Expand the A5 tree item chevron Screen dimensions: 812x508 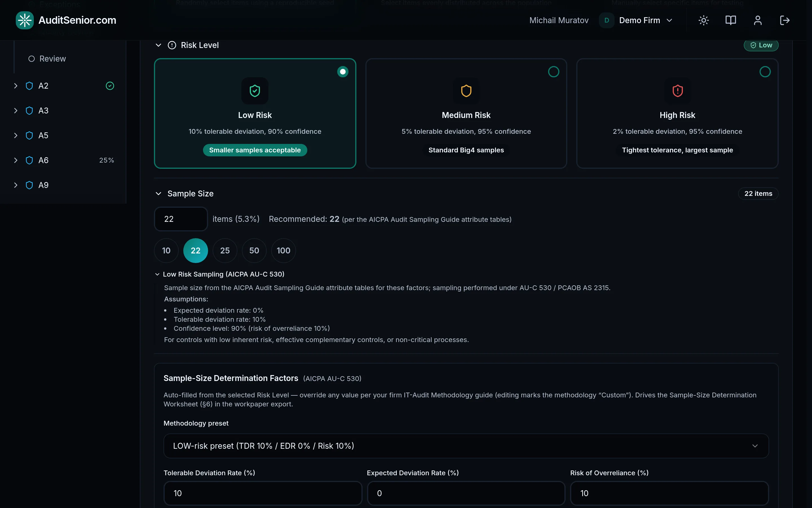16,135
